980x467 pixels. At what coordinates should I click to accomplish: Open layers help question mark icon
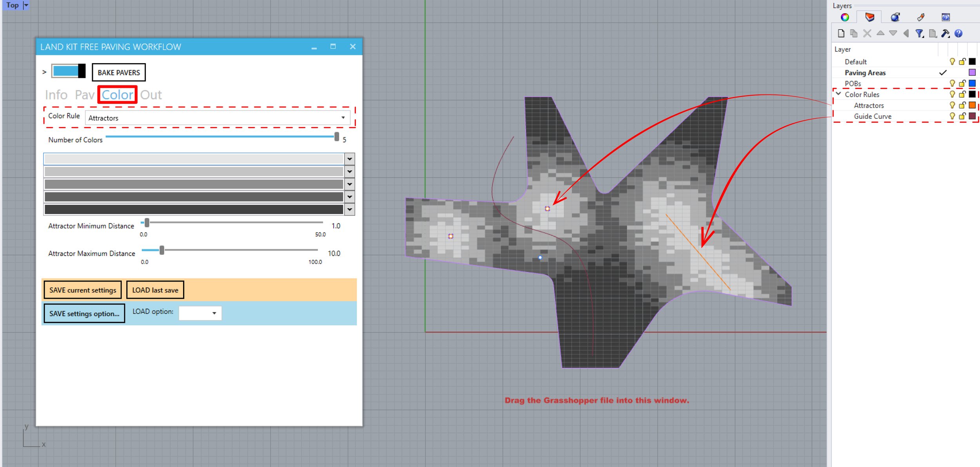point(958,33)
